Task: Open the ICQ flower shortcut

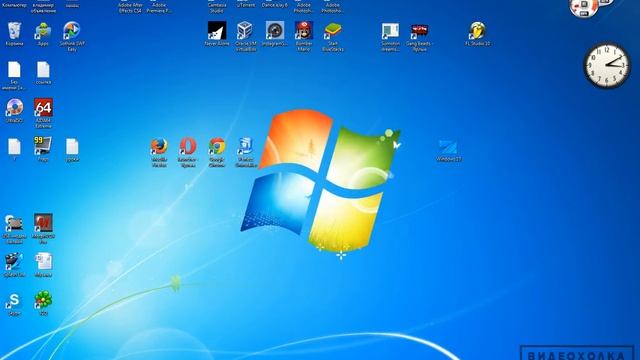Action: [x=43, y=301]
